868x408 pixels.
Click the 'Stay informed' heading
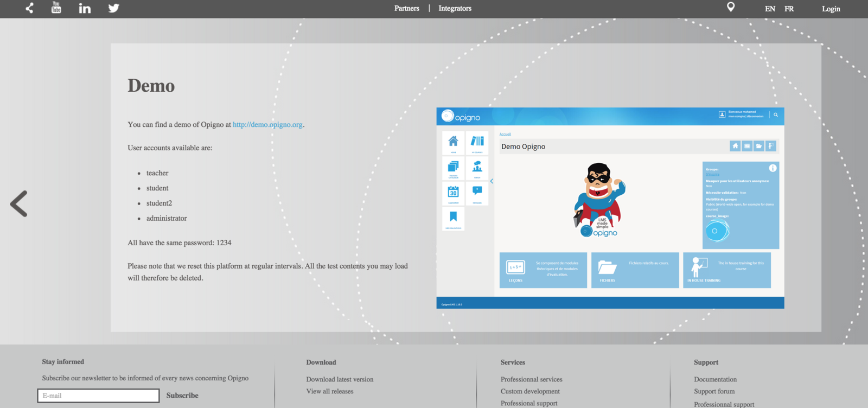pyautogui.click(x=63, y=362)
